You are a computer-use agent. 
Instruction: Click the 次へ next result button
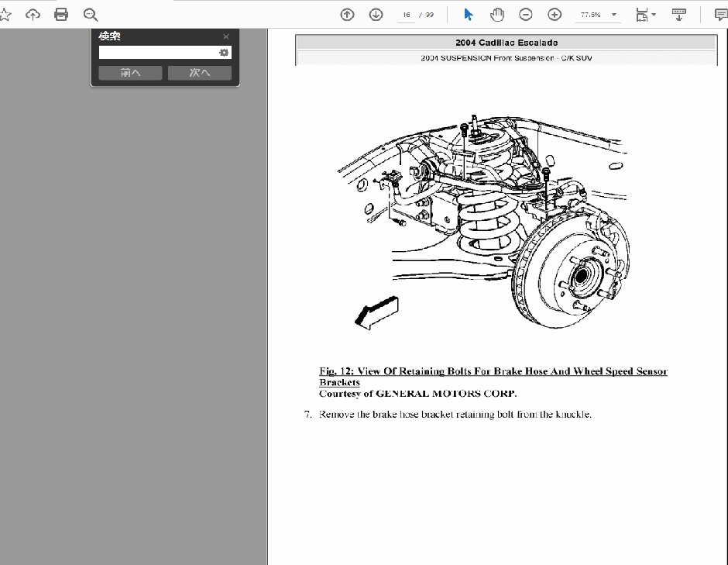coord(200,73)
